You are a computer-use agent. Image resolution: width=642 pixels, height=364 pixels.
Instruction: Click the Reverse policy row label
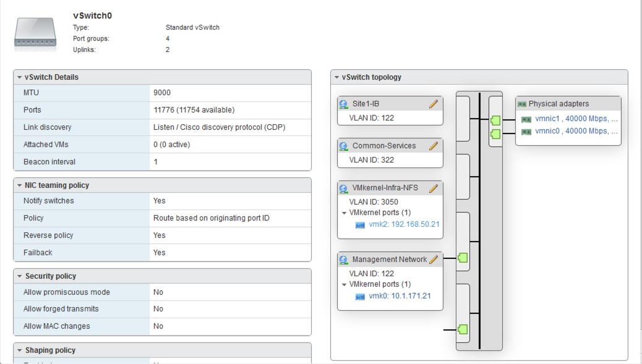point(48,235)
